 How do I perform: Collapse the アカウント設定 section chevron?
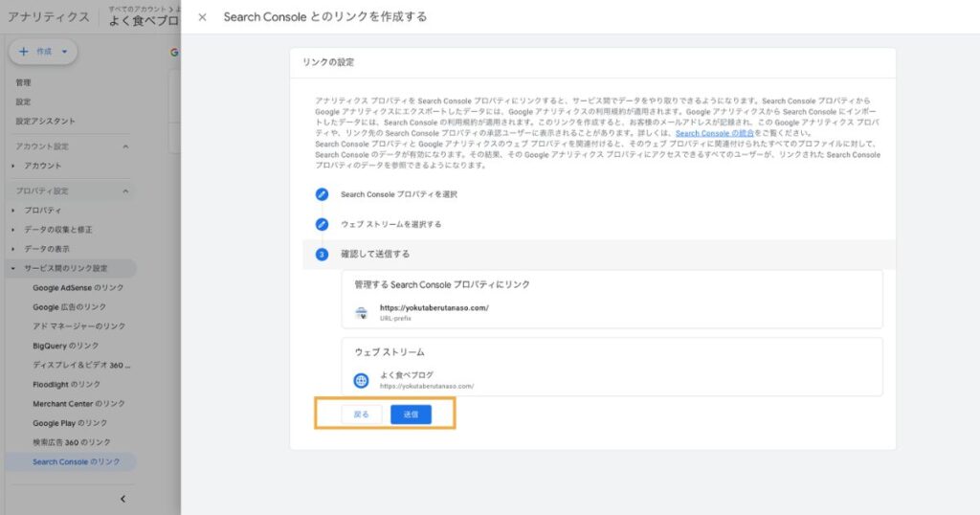coord(125,146)
